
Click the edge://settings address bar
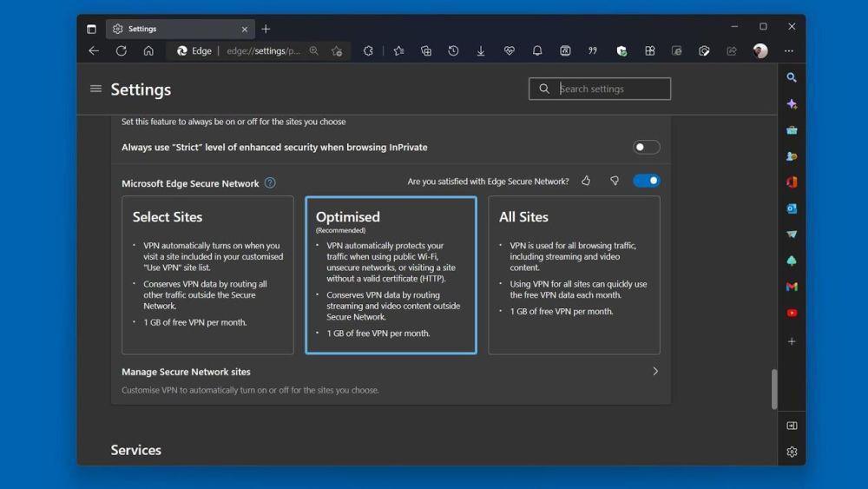264,51
